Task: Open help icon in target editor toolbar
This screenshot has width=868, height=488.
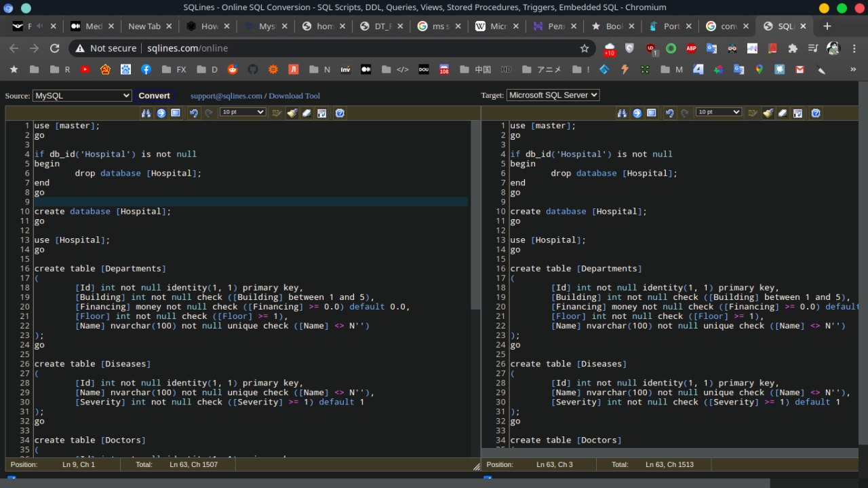Action: pos(816,113)
